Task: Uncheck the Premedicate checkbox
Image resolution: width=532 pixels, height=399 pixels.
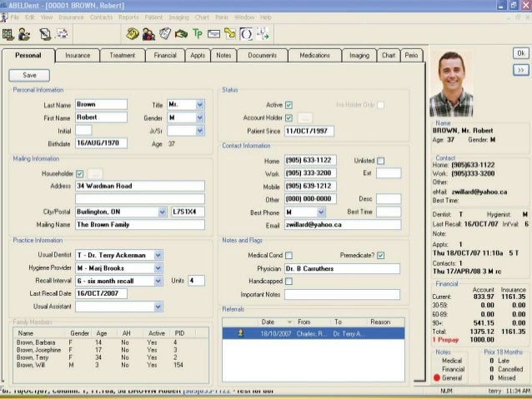Action: 380,256
